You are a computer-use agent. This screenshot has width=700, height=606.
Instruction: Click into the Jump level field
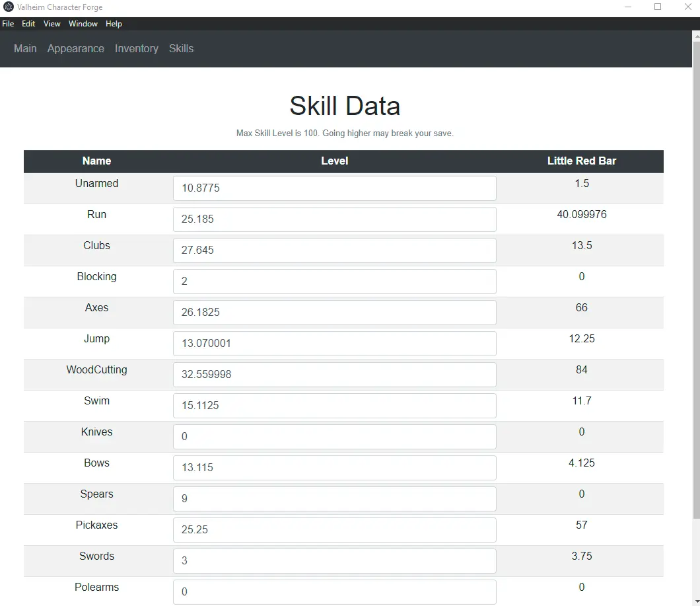[334, 343]
